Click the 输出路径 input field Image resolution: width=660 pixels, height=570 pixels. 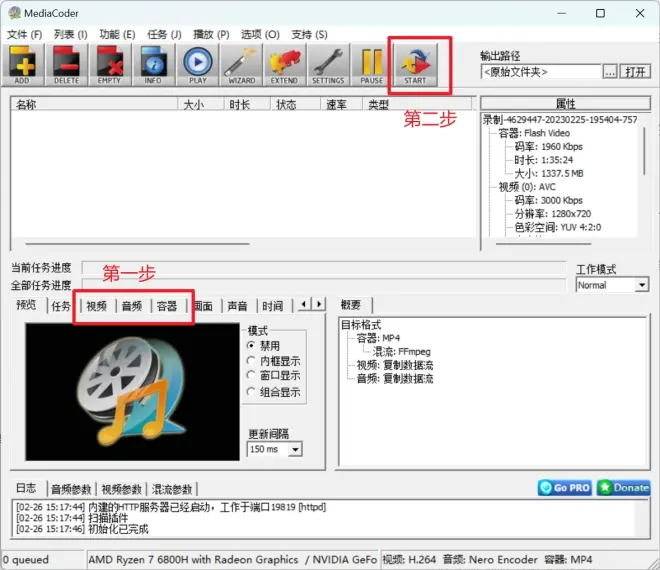coord(541,72)
